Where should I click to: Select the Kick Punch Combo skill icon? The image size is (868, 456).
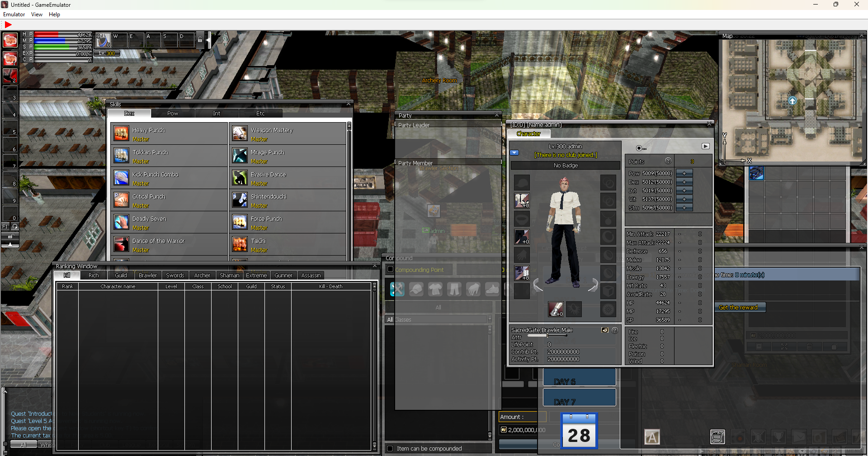pyautogui.click(x=121, y=178)
